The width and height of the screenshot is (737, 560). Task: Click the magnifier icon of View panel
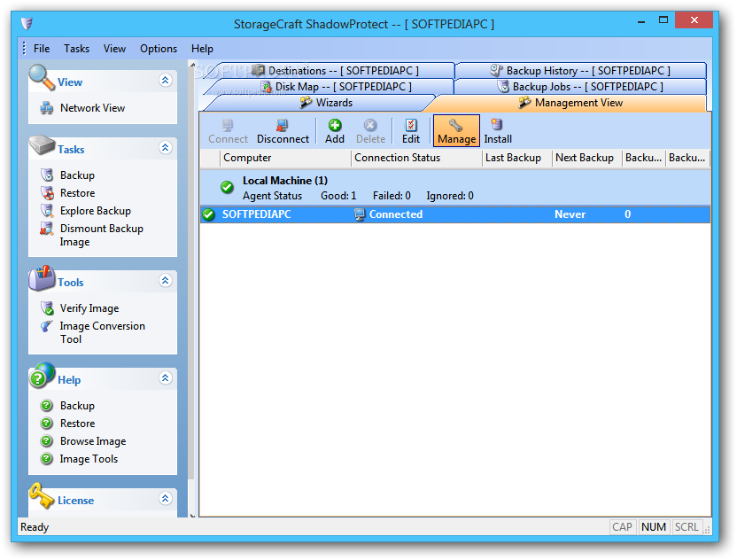42,78
